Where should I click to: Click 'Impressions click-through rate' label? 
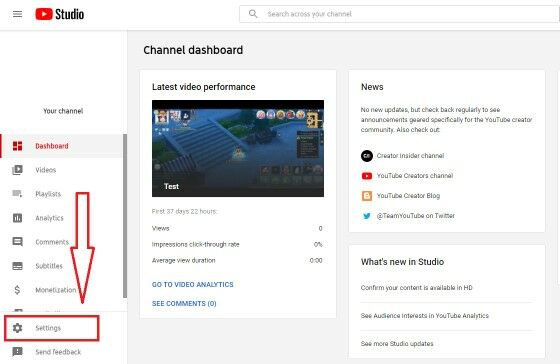[195, 244]
